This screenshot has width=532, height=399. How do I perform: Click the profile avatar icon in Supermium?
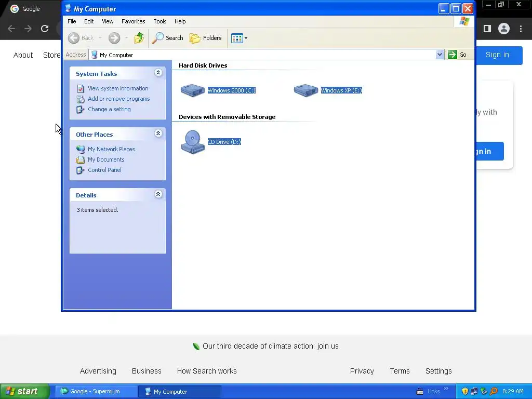504,29
